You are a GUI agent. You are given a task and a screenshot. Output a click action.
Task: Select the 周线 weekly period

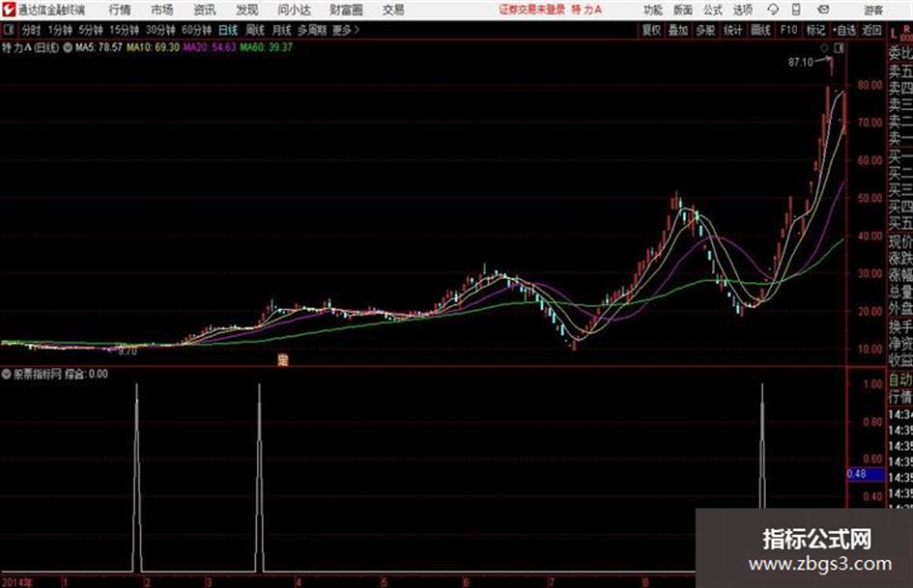255,30
